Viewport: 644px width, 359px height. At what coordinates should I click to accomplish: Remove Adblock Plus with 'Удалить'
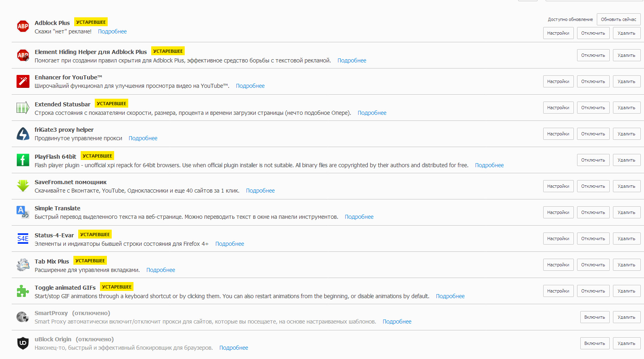pyautogui.click(x=627, y=33)
